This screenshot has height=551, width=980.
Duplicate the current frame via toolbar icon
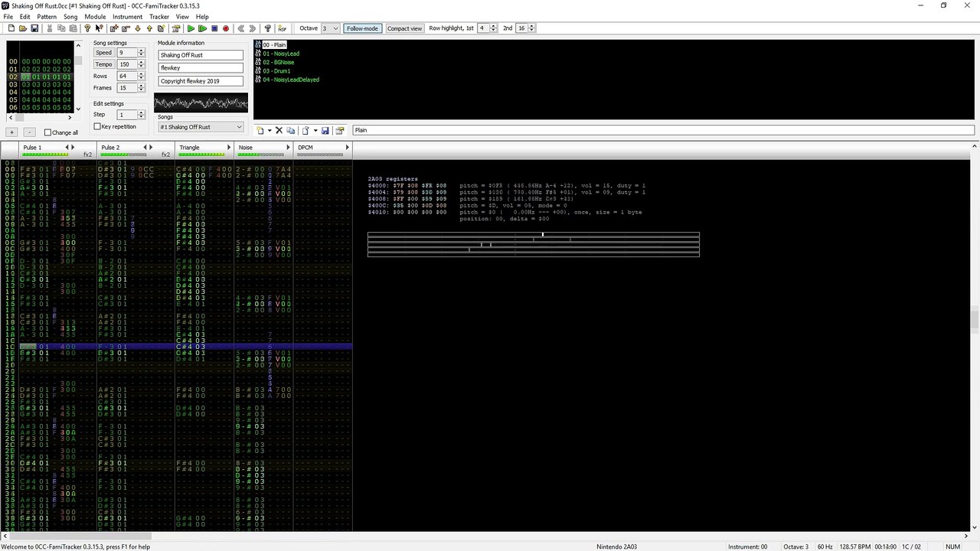[x=161, y=28]
